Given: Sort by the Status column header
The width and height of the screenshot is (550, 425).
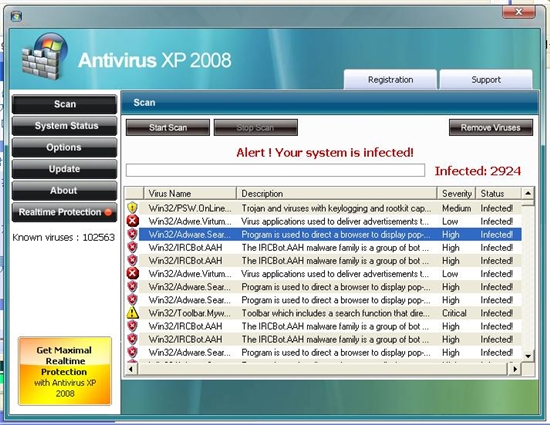Looking at the screenshot, I should coord(498,194).
